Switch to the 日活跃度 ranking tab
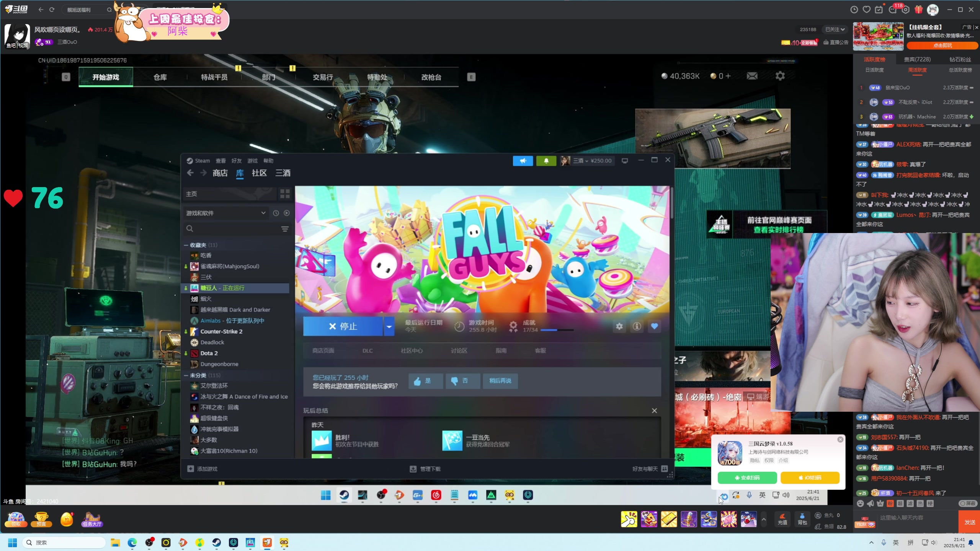980x551 pixels. click(875, 70)
